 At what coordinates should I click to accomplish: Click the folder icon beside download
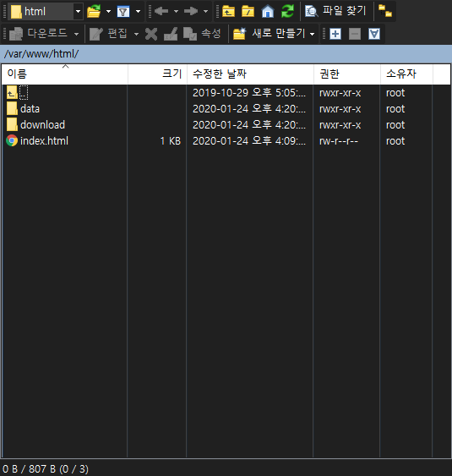[x=12, y=125]
